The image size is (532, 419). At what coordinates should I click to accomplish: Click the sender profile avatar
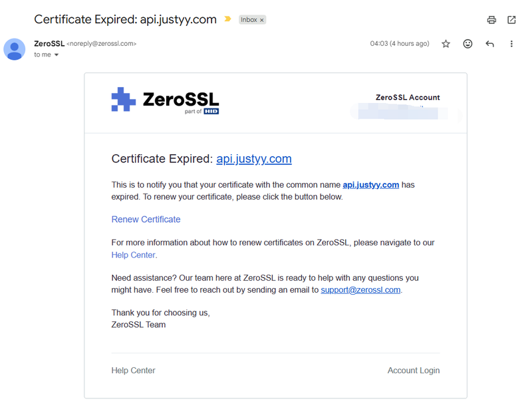(x=14, y=49)
